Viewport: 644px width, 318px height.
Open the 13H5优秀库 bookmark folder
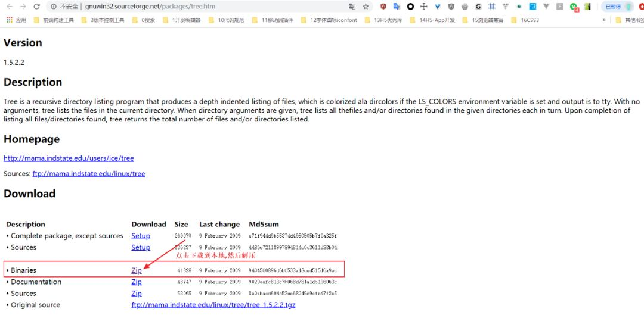[x=383, y=20]
